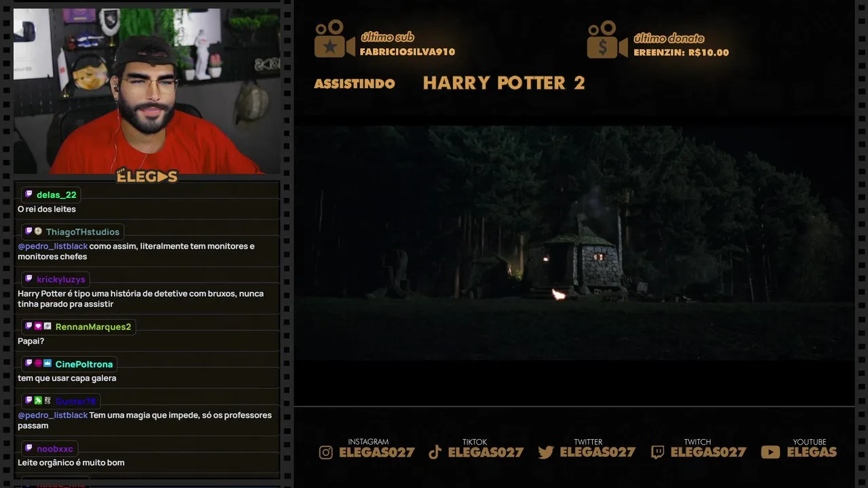Click the message 'tem que usar capa galera'
Screen dimensions: 868x488
pyautogui.click(x=67, y=378)
